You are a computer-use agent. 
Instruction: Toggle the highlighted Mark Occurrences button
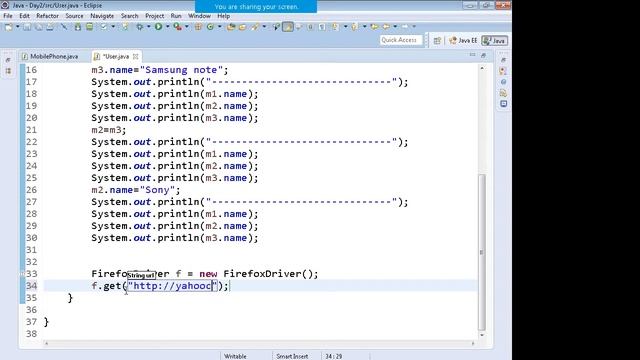tap(288, 27)
